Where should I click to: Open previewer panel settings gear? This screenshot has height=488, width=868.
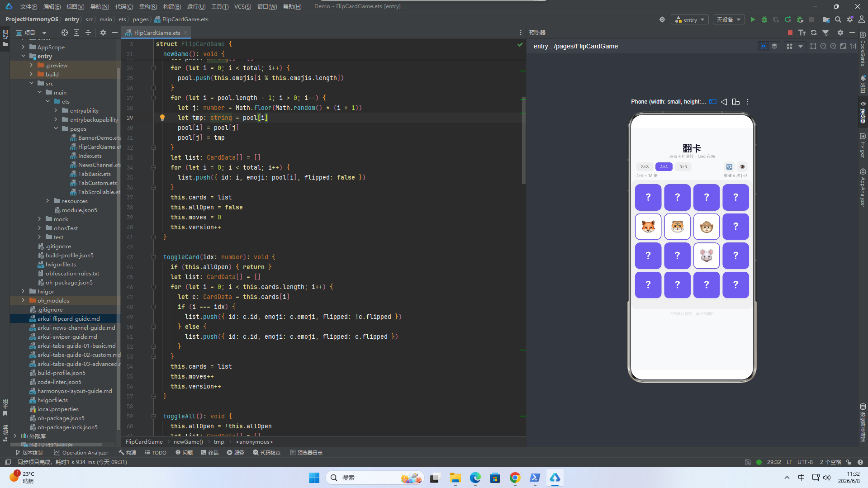(840, 33)
